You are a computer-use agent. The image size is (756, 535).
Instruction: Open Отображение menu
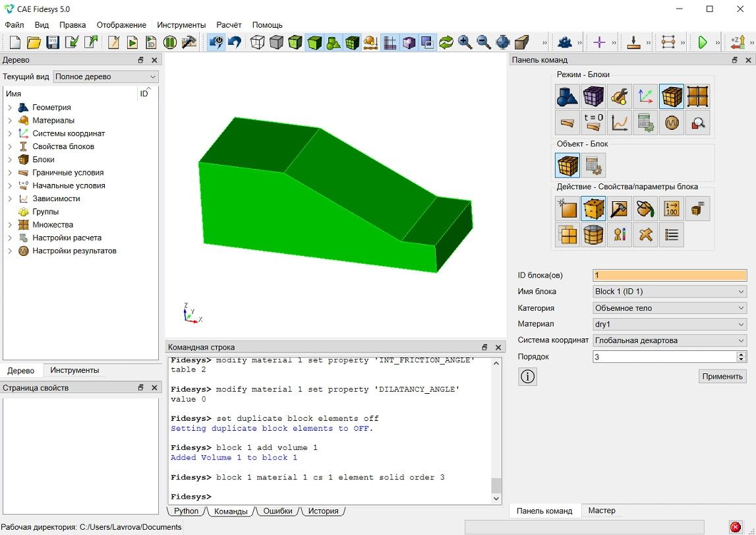[121, 25]
